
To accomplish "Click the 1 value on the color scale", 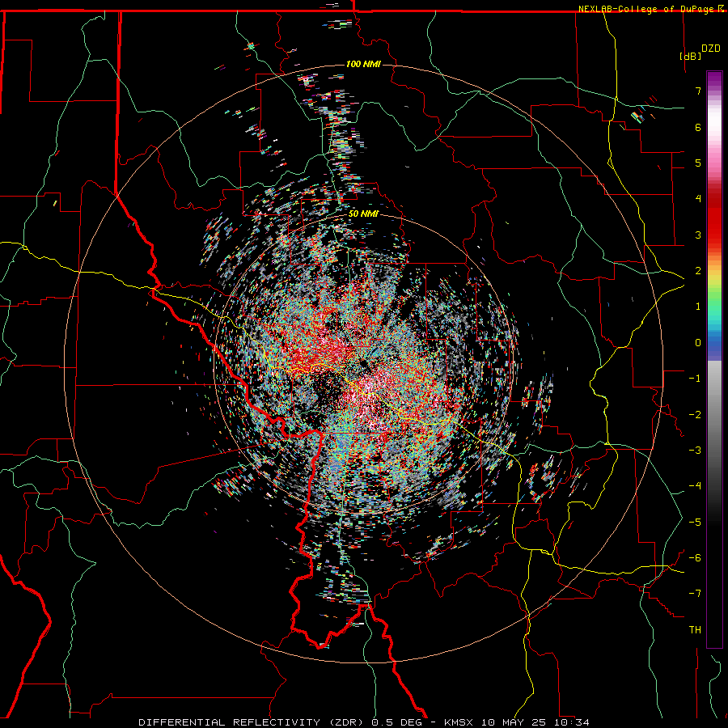I will [x=698, y=307].
